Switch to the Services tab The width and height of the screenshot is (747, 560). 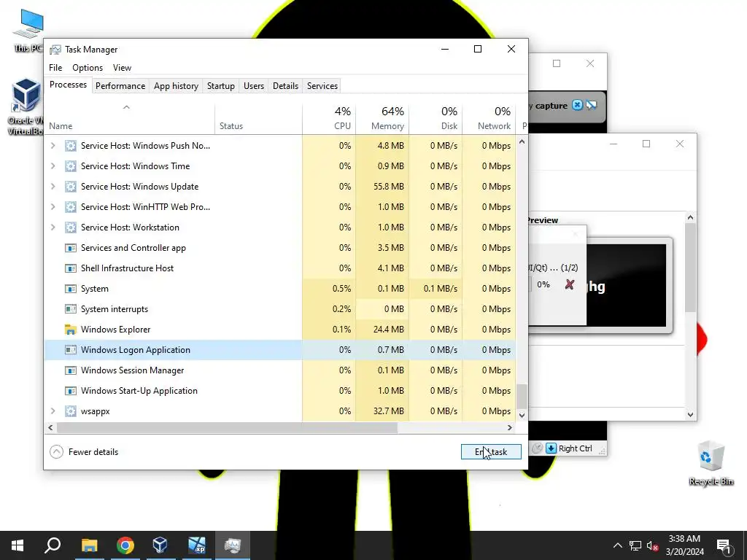[322, 86]
